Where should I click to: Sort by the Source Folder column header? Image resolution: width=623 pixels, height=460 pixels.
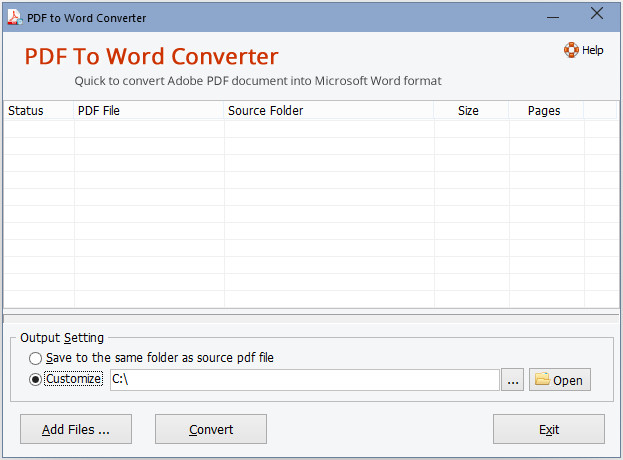[329, 110]
